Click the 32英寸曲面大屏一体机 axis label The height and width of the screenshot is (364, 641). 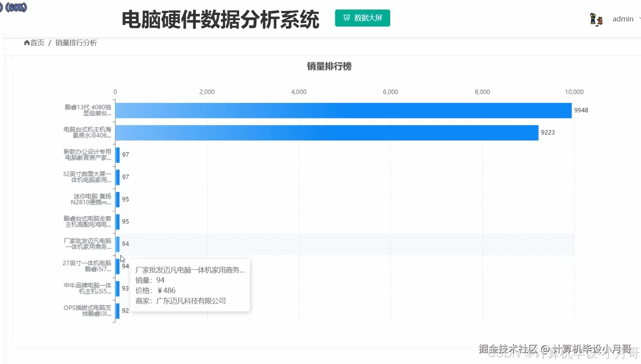coord(87,177)
